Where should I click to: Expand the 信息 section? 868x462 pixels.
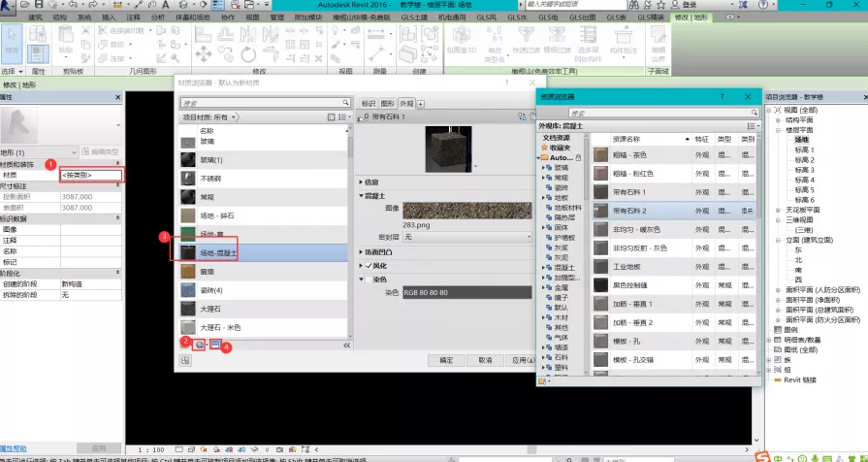362,181
